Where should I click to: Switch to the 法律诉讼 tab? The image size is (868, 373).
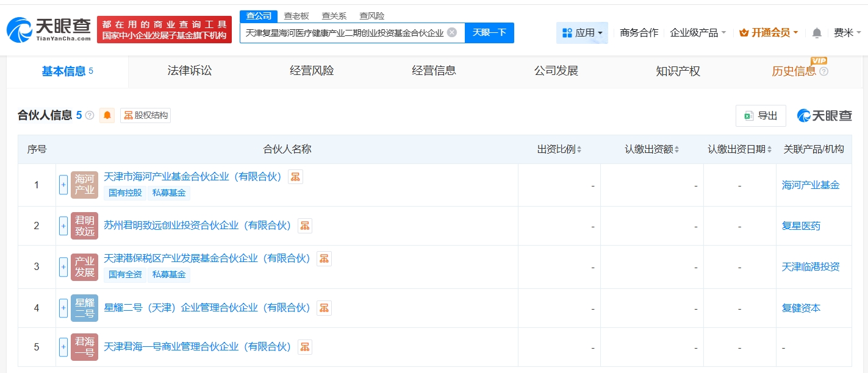click(x=190, y=71)
